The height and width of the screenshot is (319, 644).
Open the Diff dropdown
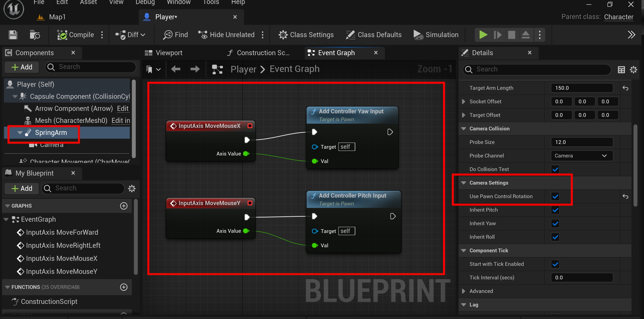coord(130,35)
